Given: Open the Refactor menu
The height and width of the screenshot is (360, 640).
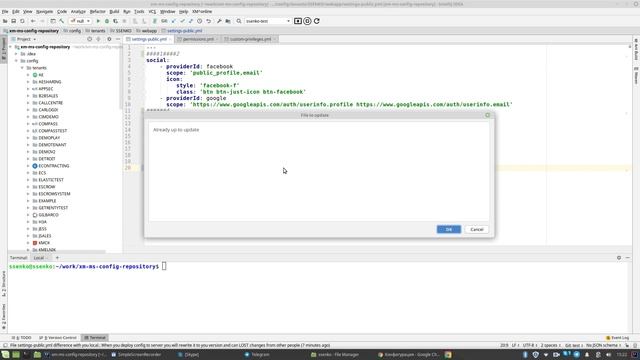Looking at the screenshot, I should click(97, 11).
